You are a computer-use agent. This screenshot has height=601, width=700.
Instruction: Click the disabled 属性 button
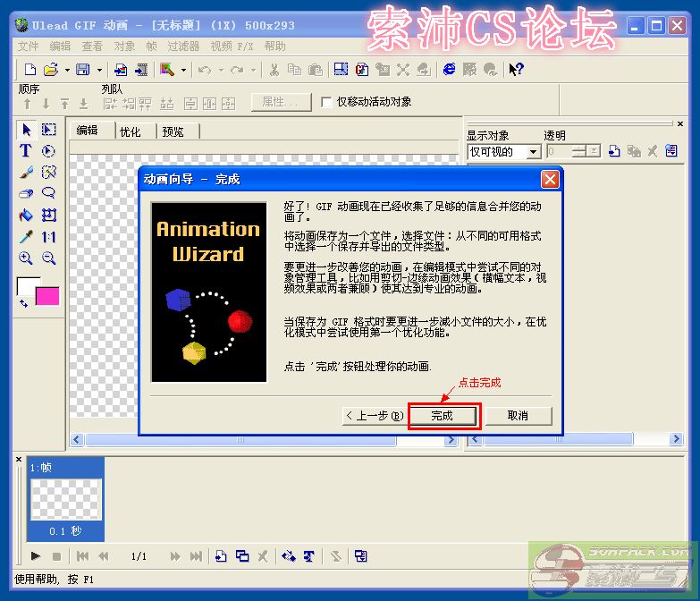(281, 102)
